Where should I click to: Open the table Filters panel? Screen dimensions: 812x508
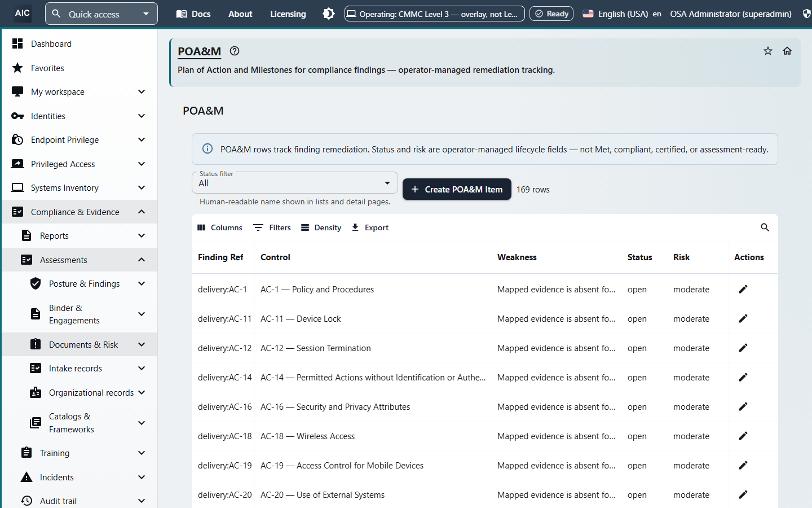click(x=272, y=227)
